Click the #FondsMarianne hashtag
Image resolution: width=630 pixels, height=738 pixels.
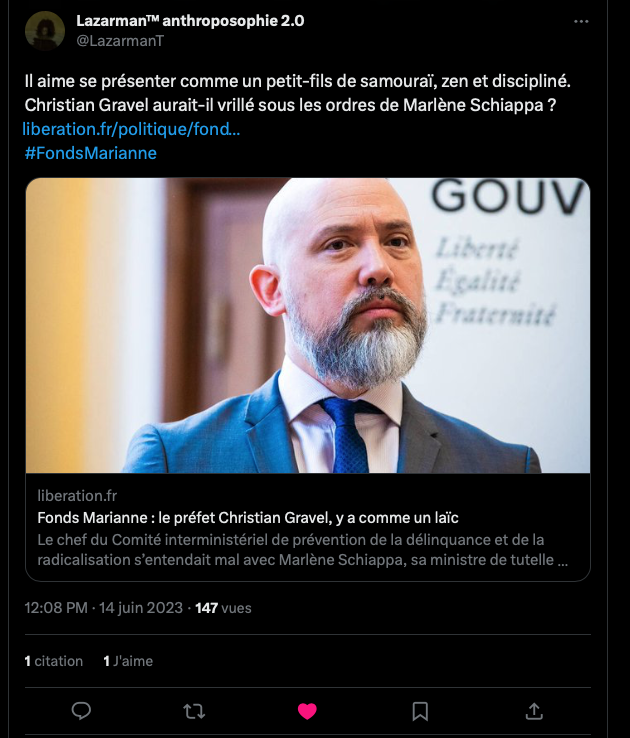(x=90, y=153)
